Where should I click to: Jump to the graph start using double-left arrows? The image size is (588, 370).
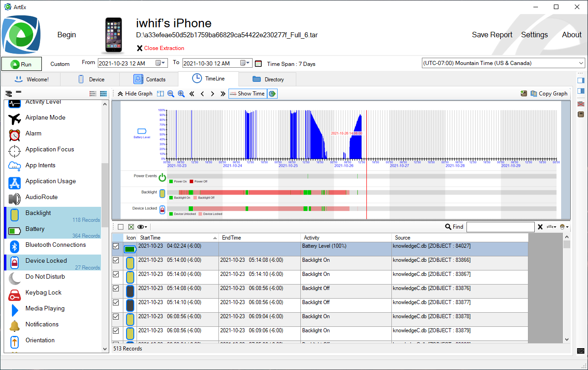pos(192,94)
